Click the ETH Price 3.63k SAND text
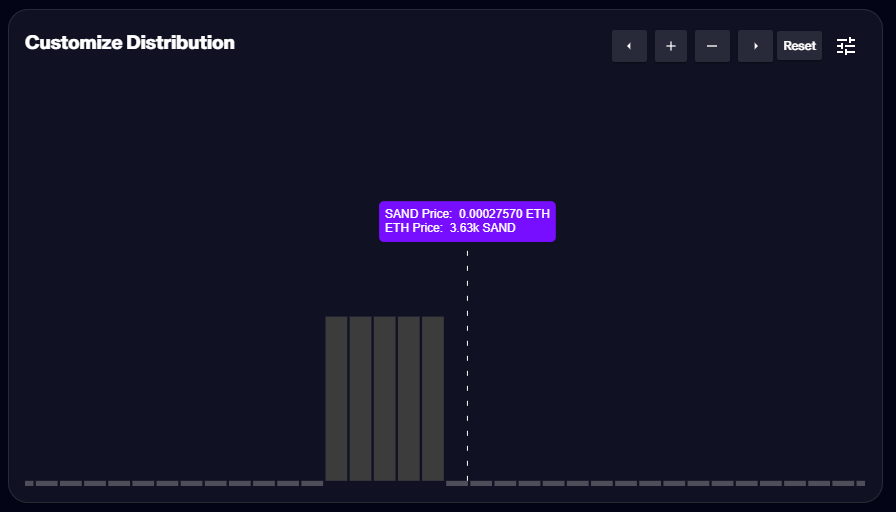Viewport: 896px width, 512px height. coord(450,228)
